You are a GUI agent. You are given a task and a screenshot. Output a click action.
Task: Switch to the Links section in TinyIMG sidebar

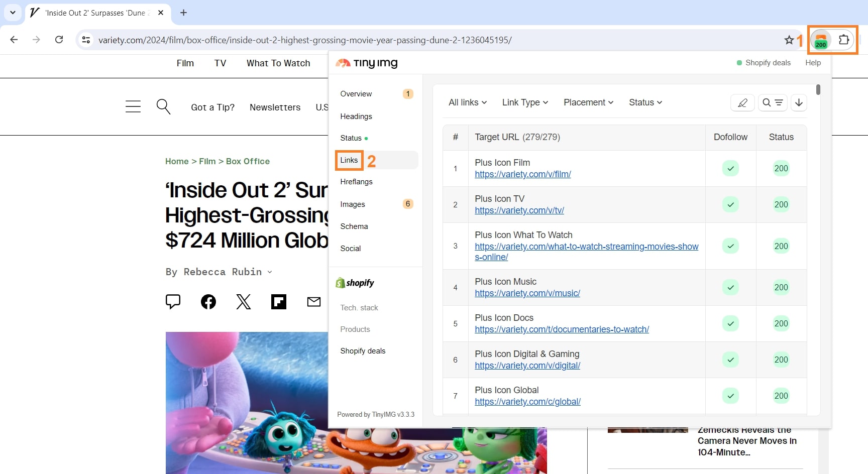[x=349, y=160]
